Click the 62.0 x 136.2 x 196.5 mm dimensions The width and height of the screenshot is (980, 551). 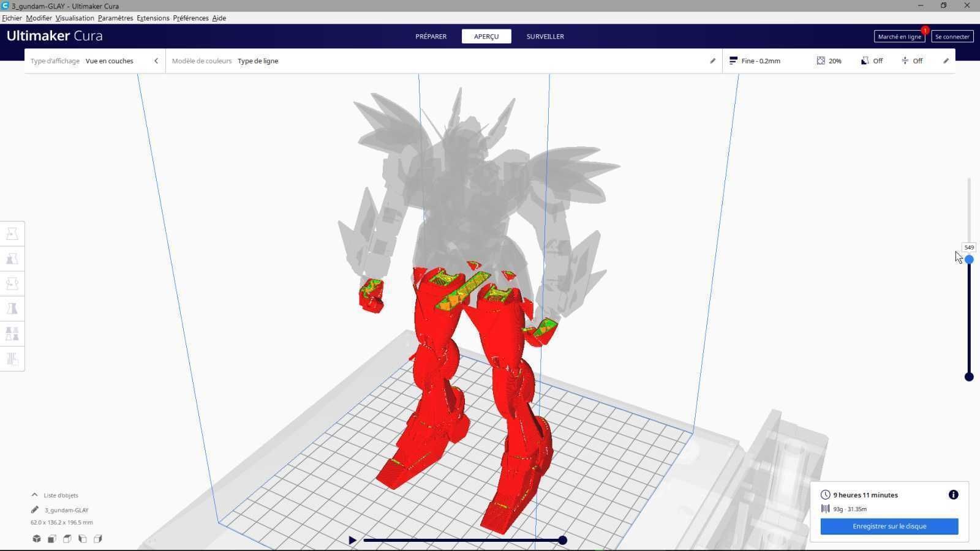pyautogui.click(x=62, y=522)
